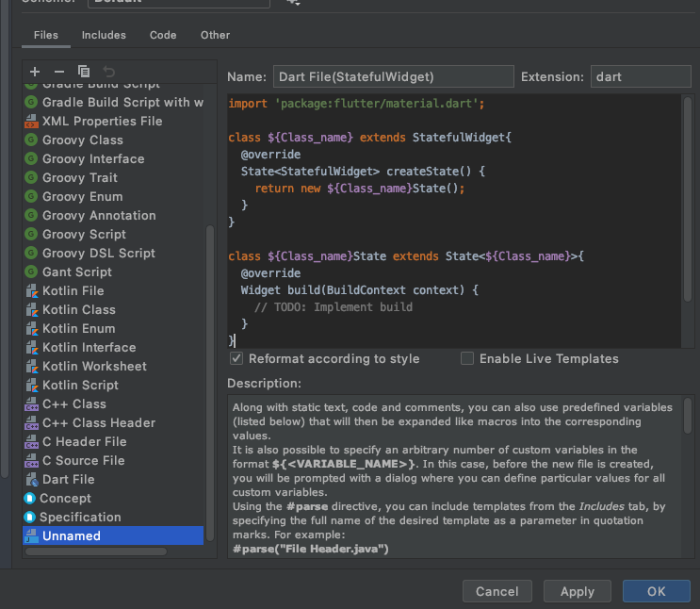Click the C++ Class Header icon
This screenshot has width=700, height=609.
click(x=32, y=422)
